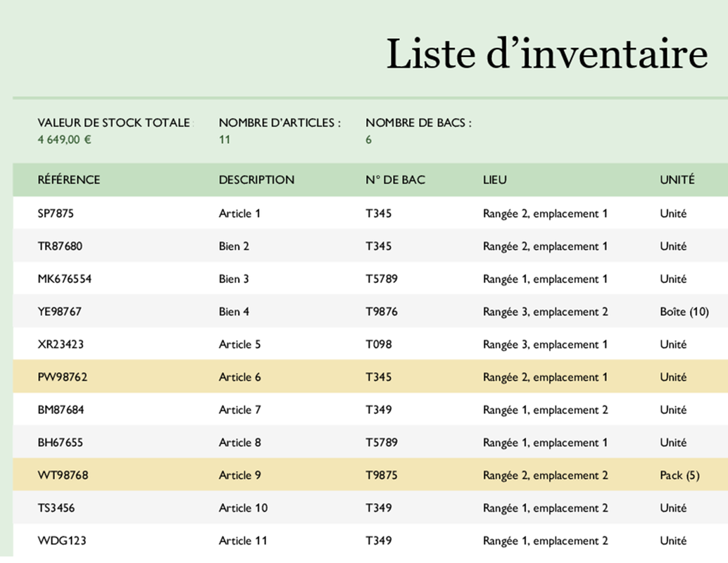The height and width of the screenshot is (563, 728).
Task: Click description cell 'Article 10'
Action: 244,507
